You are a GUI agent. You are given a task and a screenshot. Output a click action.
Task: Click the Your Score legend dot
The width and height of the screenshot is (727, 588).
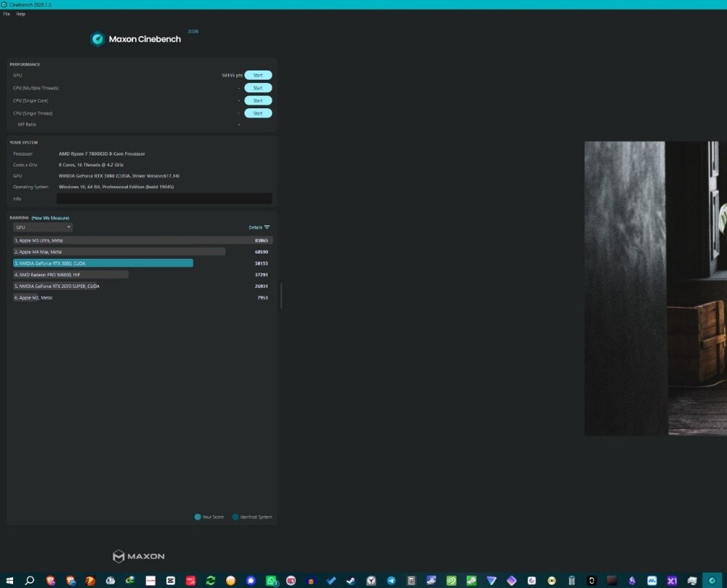pyautogui.click(x=198, y=517)
